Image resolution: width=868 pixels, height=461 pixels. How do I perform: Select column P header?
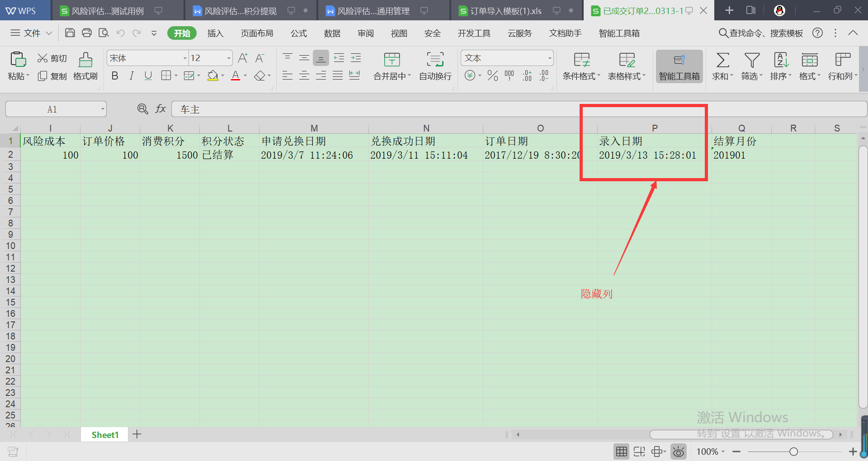point(654,128)
